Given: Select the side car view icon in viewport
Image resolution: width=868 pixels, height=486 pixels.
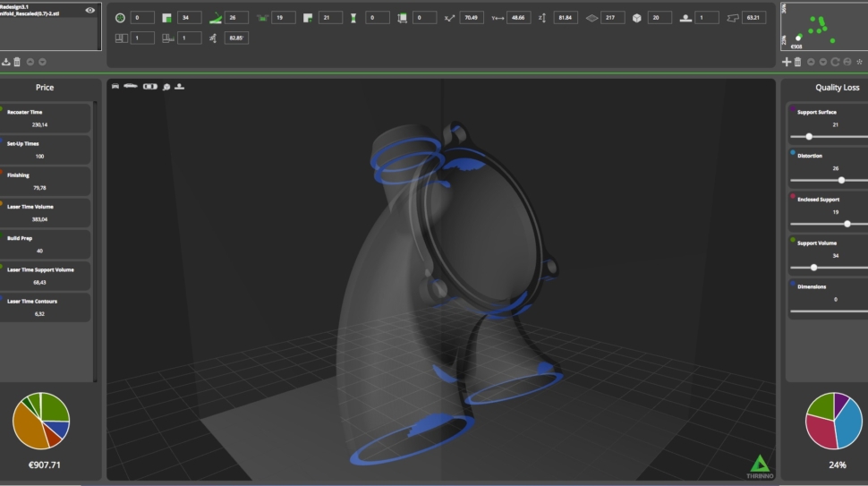Looking at the screenshot, I should coord(131,86).
